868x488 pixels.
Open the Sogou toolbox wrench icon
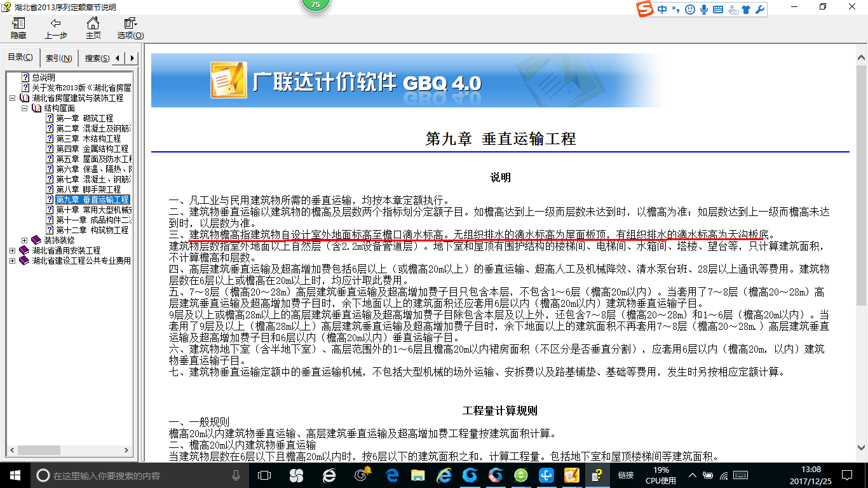click(x=759, y=10)
